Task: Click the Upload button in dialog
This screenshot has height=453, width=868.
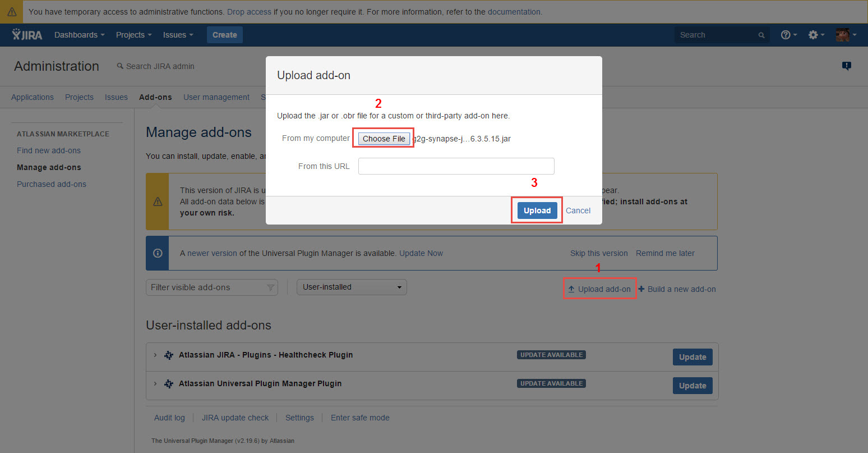Action: 537,211
